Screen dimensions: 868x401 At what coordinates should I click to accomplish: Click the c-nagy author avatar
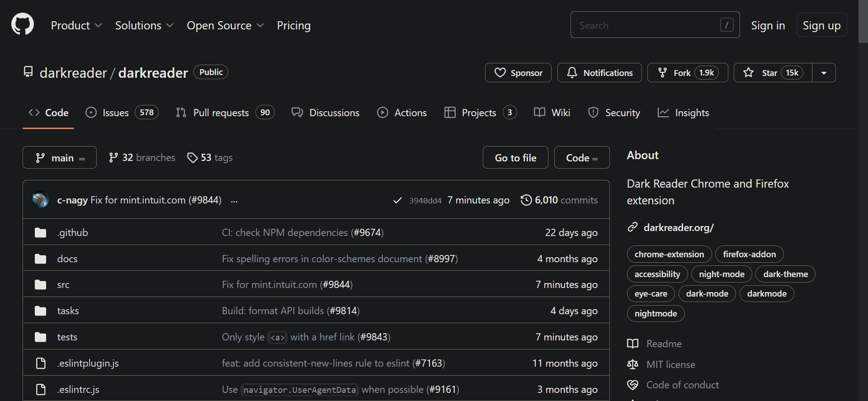[40, 200]
